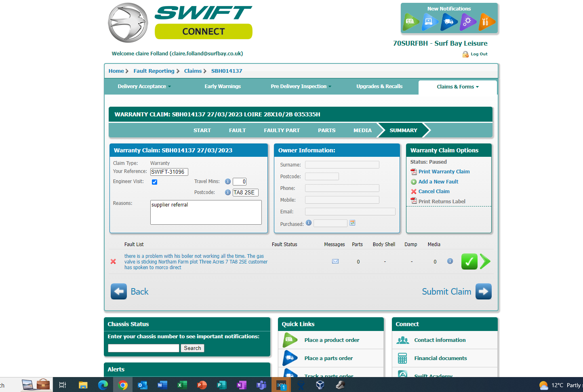Screen dimensions: 583x392
Task: Click the Fault Reporting breadcrumb link
Action: [x=154, y=71]
